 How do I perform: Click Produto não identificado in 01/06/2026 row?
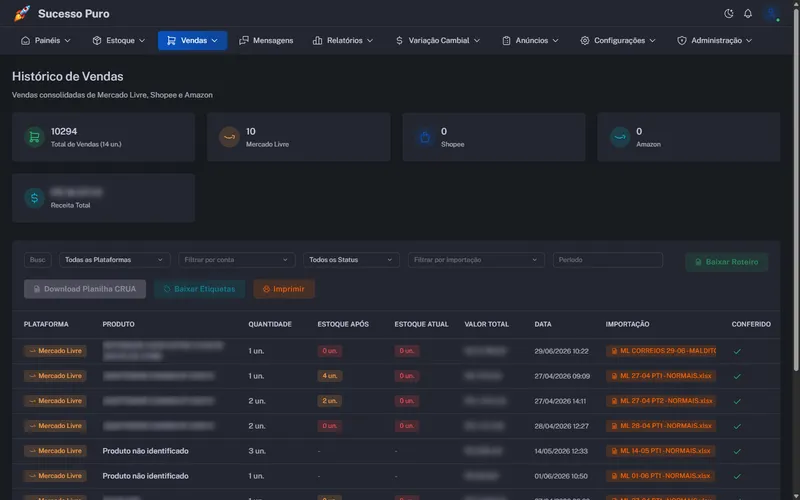point(145,476)
